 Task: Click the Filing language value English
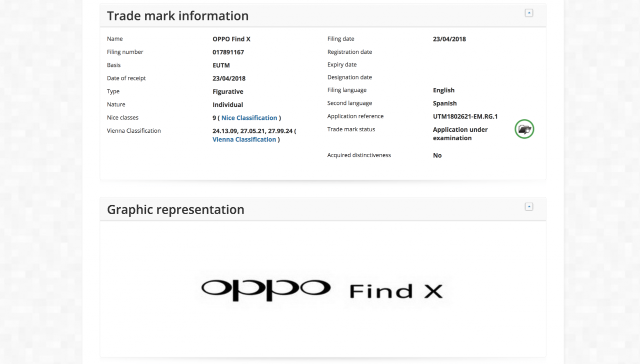[444, 90]
